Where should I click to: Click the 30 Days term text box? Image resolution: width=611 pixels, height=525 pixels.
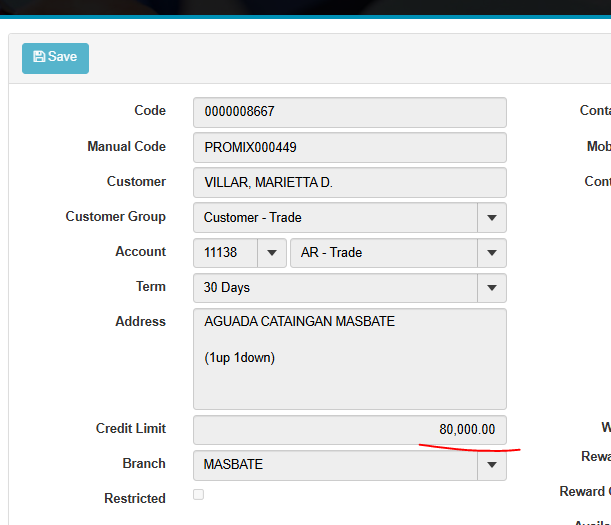click(335, 288)
